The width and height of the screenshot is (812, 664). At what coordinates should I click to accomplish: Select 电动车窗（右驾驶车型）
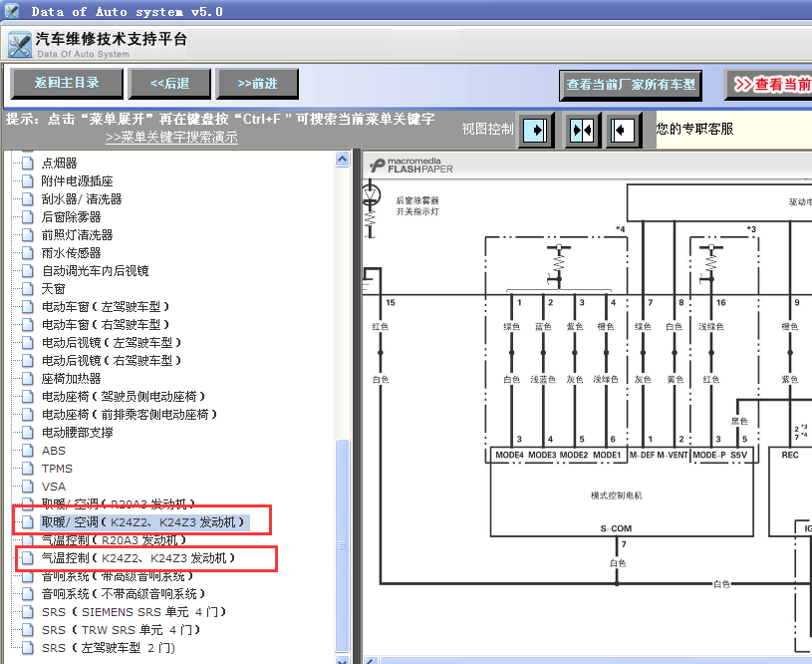[x=106, y=325]
